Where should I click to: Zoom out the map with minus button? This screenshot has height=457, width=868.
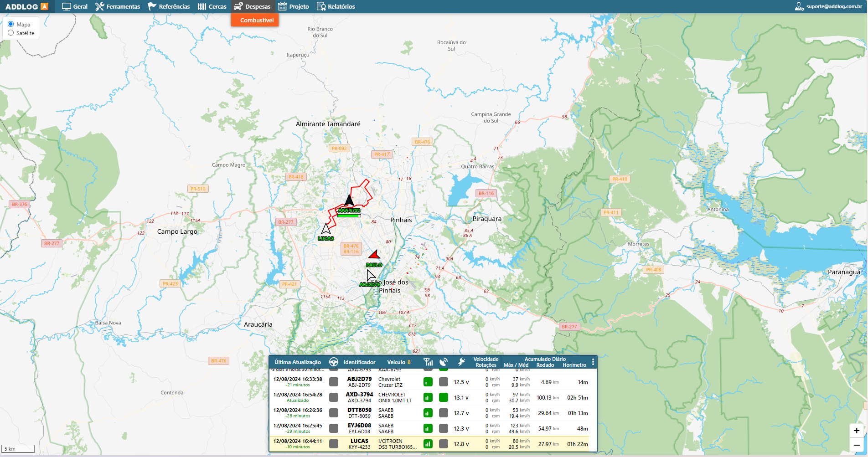tap(856, 445)
